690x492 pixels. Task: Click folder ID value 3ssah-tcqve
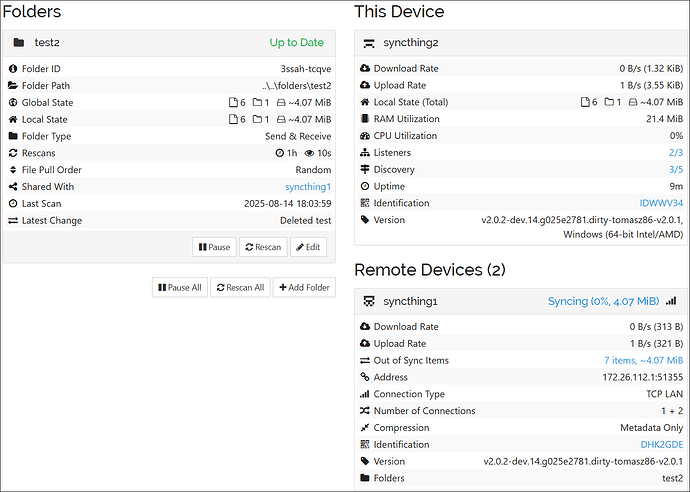click(x=306, y=69)
